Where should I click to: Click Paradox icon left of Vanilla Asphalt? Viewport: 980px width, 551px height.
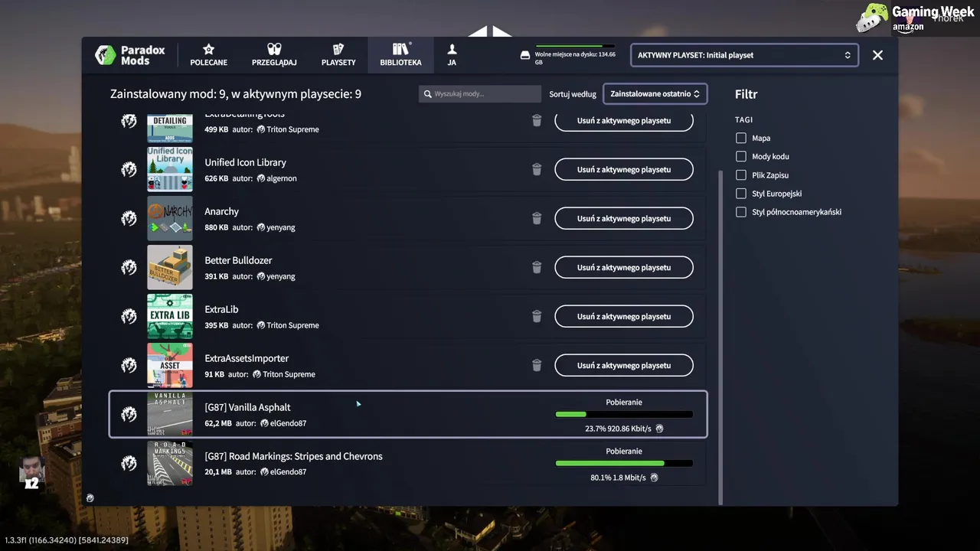pos(129,414)
